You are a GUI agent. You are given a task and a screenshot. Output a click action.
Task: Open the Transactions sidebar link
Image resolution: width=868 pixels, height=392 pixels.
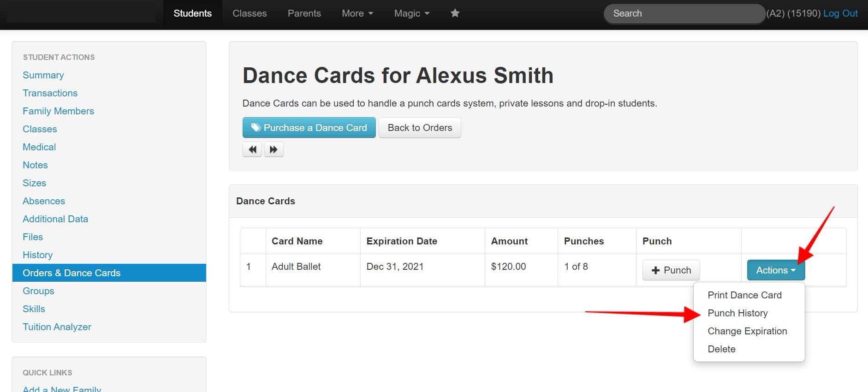pos(50,93)
